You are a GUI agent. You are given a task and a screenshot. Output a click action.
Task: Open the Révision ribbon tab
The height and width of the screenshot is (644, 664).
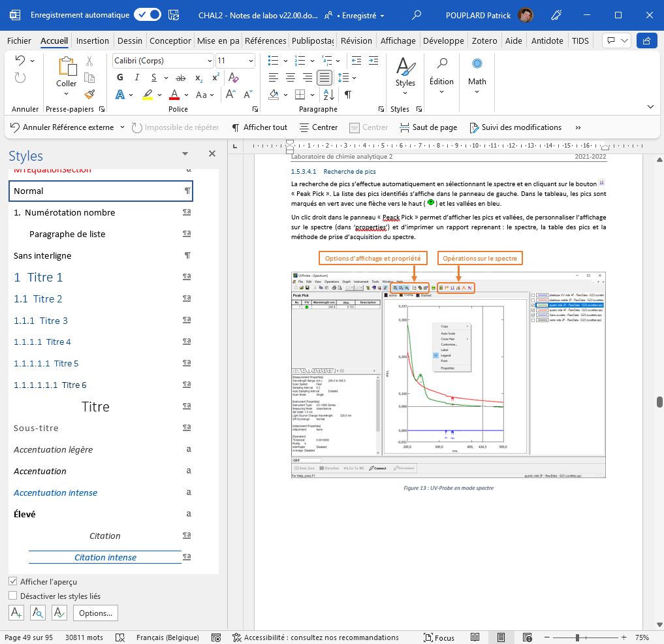tap(356, 40)
